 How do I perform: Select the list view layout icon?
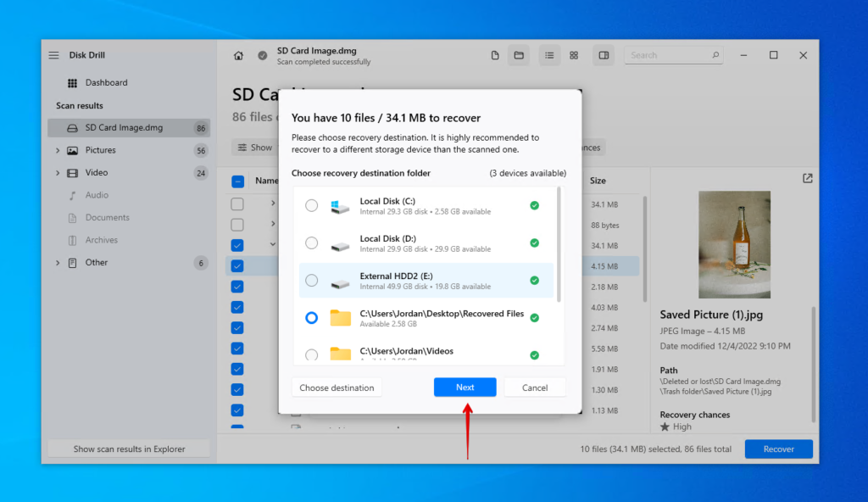(550, 55)
